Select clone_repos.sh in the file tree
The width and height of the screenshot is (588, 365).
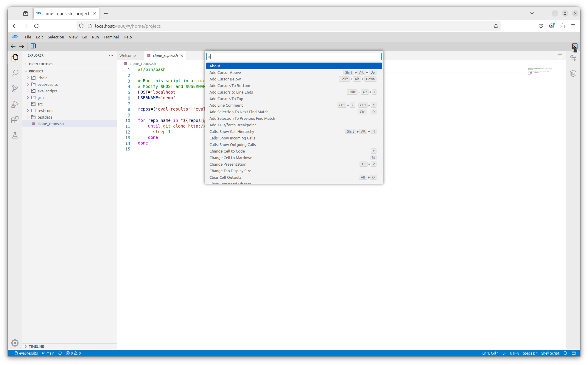[x=69, y=124]
